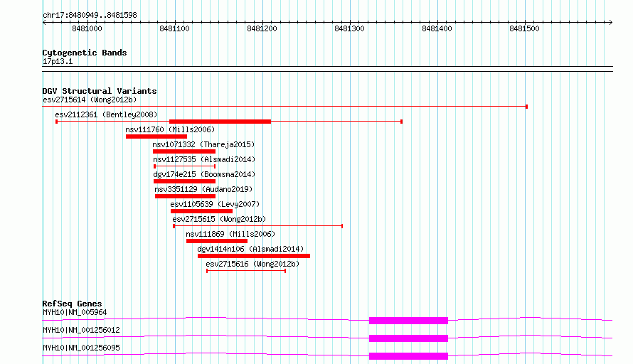Screen dimensions: 633x364
Task: Click the NM_001256095 magenta exon block
Action: click(x=408, y=356)
